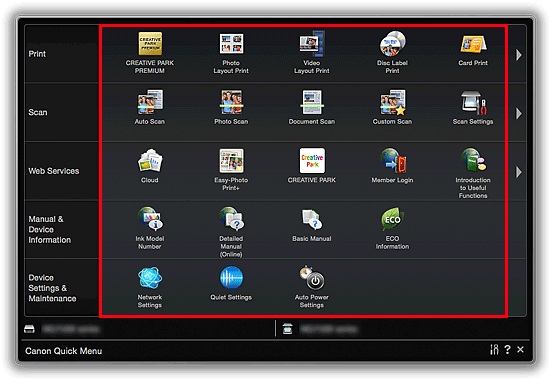Open Custom Scan
The image size is (551, 380).
[392, 107]
